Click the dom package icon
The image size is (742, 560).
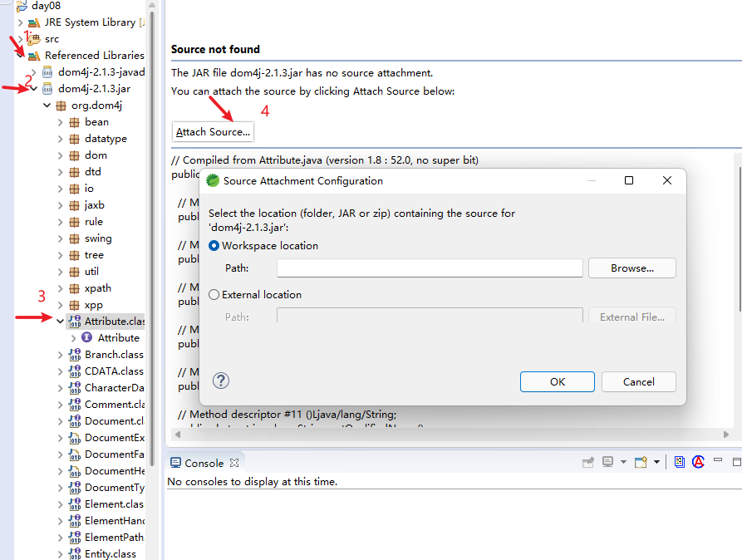pyautogui.click(x=74, y=155)
